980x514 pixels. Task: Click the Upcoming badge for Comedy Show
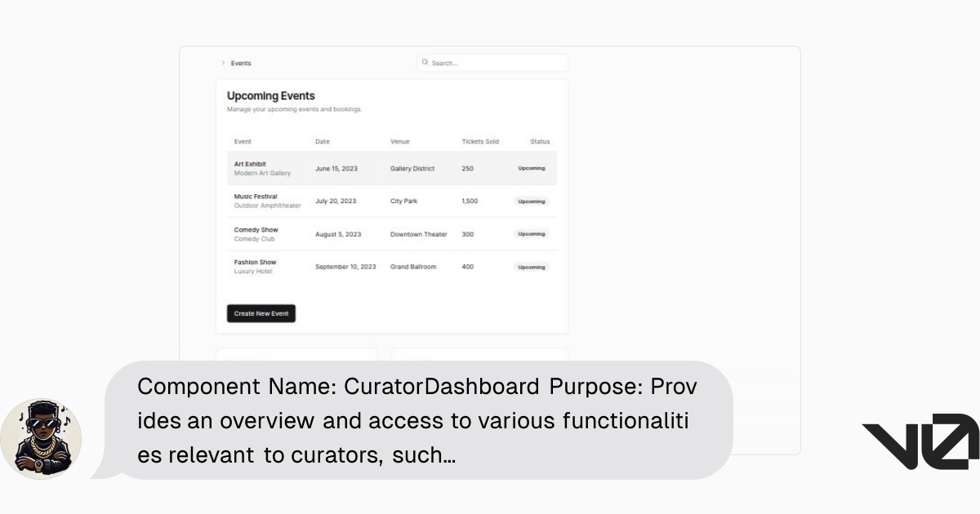(532, 233)
